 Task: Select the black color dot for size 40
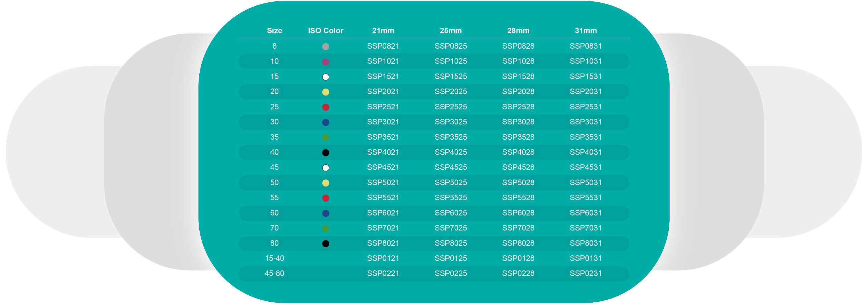tap(325, 153)
